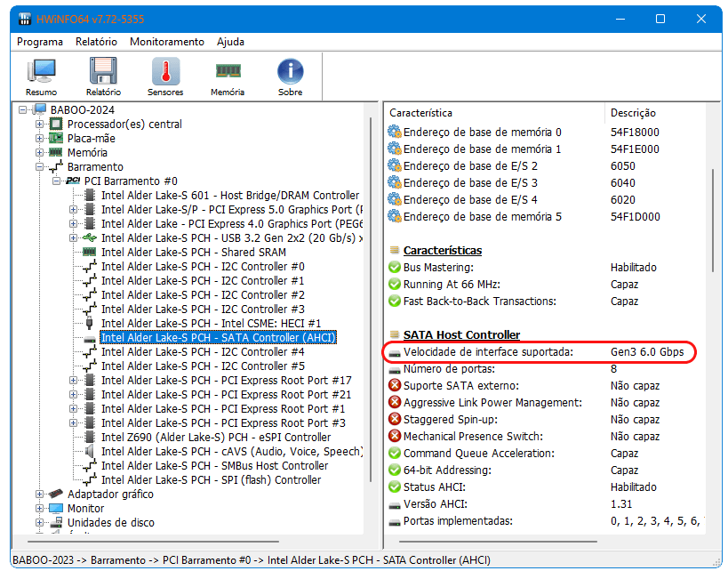
Task: Select Host Bridge/DRAM Controller entry
Action: click(x=230, y=195)
